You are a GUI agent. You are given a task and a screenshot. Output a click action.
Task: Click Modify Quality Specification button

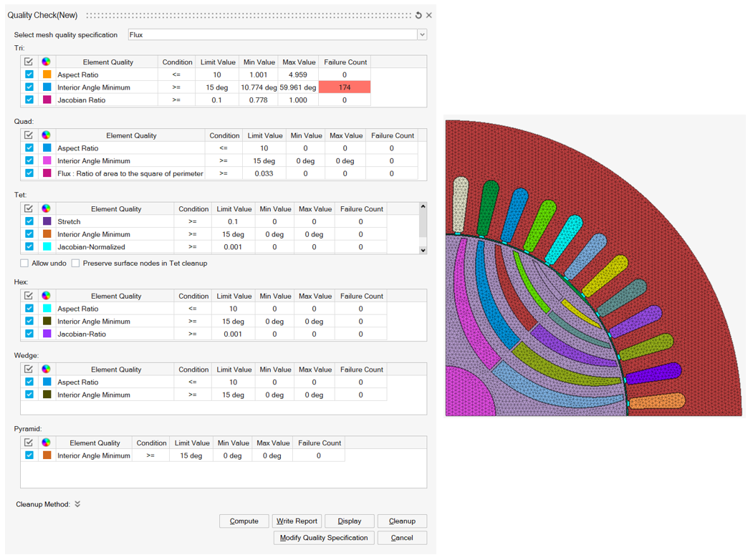pos(324,538)
